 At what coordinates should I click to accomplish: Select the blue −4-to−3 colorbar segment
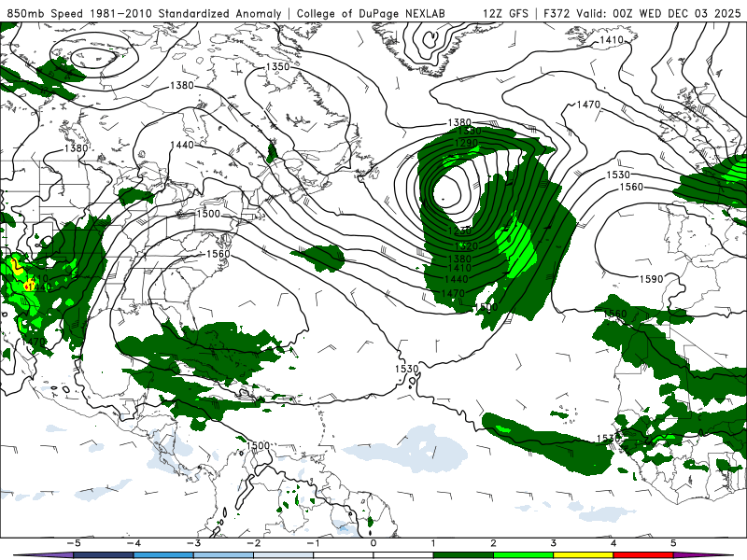(x=163, y=555)
